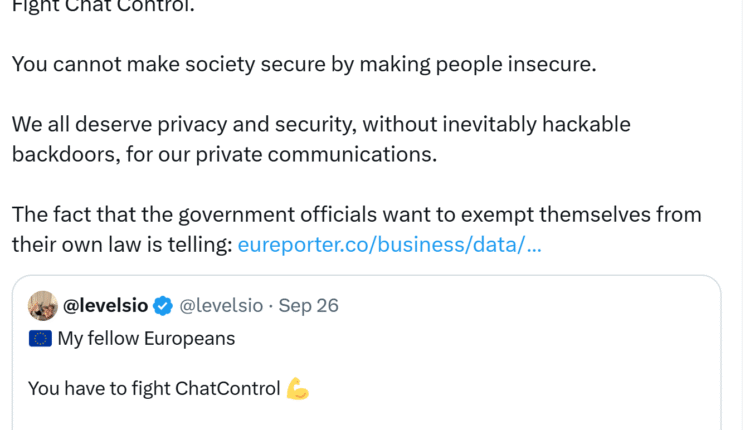This screenshot has height=430, width=750.
Task: Open the Sep 26 timestamp
Action: [309, 305]
